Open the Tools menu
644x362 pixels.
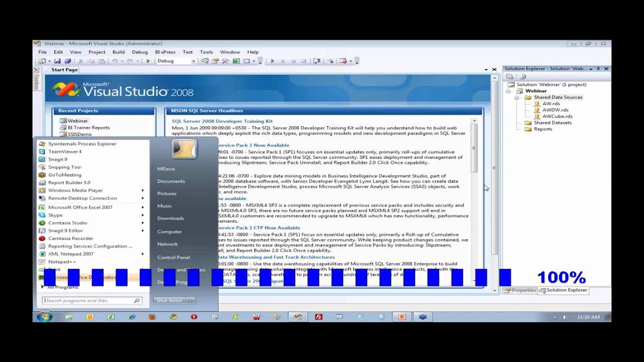pos(206,52)
